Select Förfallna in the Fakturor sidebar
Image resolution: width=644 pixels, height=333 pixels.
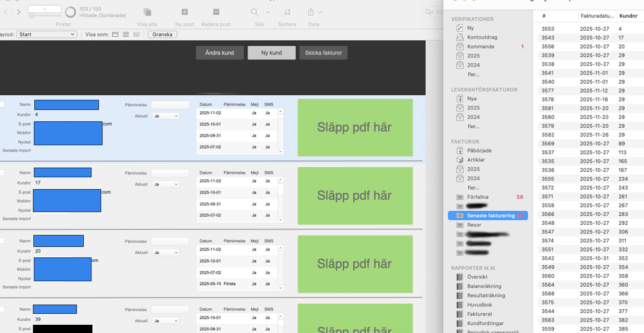click(x=477, y=197)
